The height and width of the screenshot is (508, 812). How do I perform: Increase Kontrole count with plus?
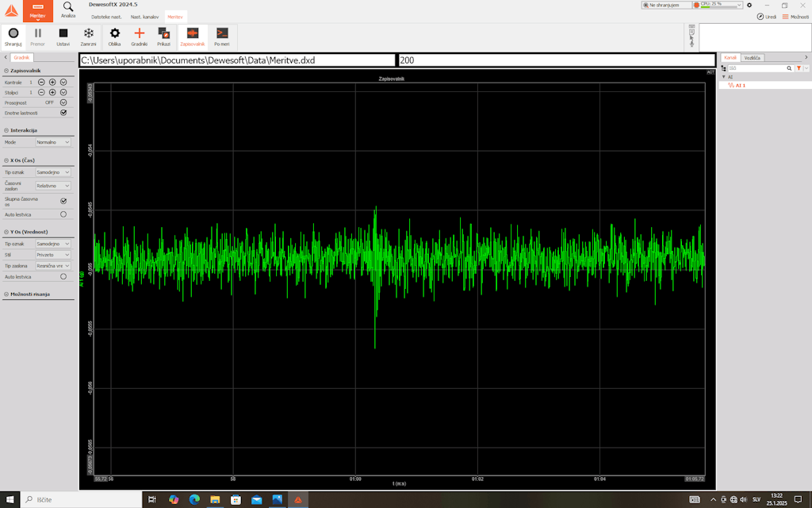pos(52,83)
